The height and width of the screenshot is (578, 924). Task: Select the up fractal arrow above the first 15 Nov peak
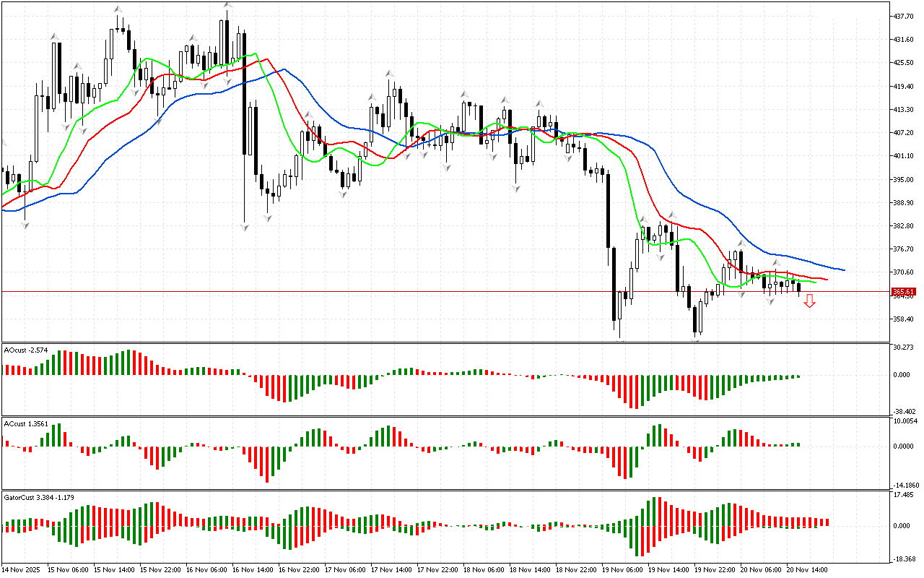(53, 35)
